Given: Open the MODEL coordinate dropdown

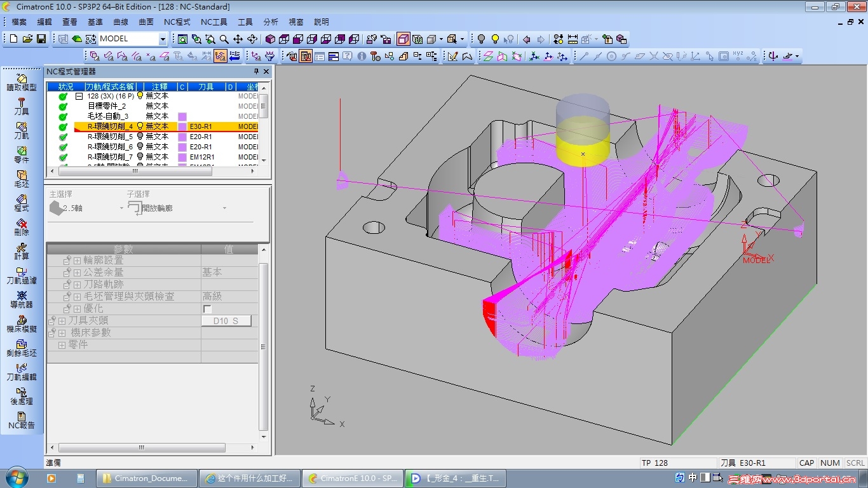Looking at the screenshot, I should click(162, 39).
